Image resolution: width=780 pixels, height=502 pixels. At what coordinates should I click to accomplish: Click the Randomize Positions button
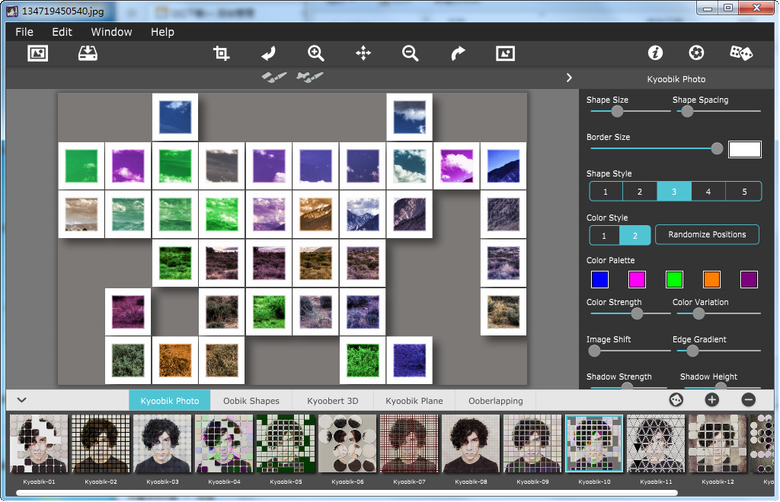pyautogui.click(x=707, y=235)
